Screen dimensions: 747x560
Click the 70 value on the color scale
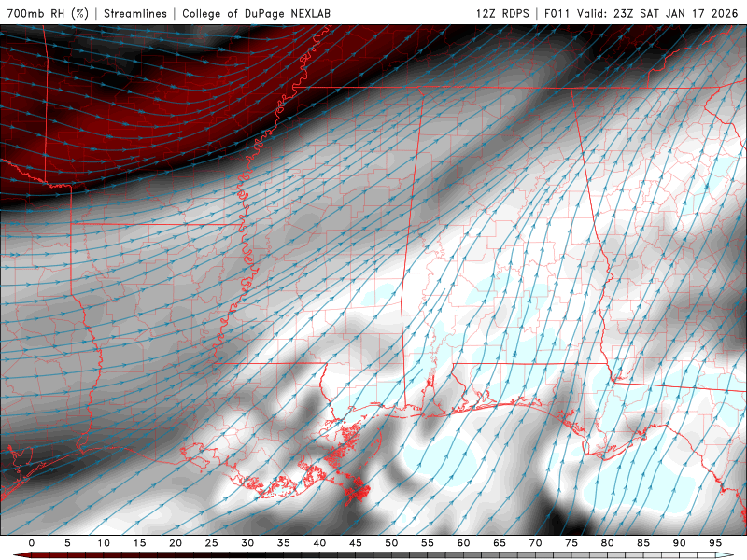tap(535, 543)
